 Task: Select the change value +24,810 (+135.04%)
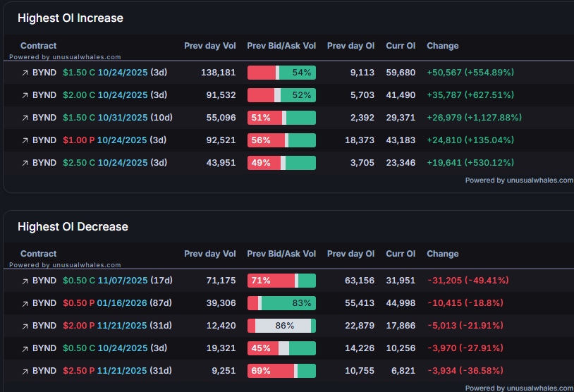point(470,140)
